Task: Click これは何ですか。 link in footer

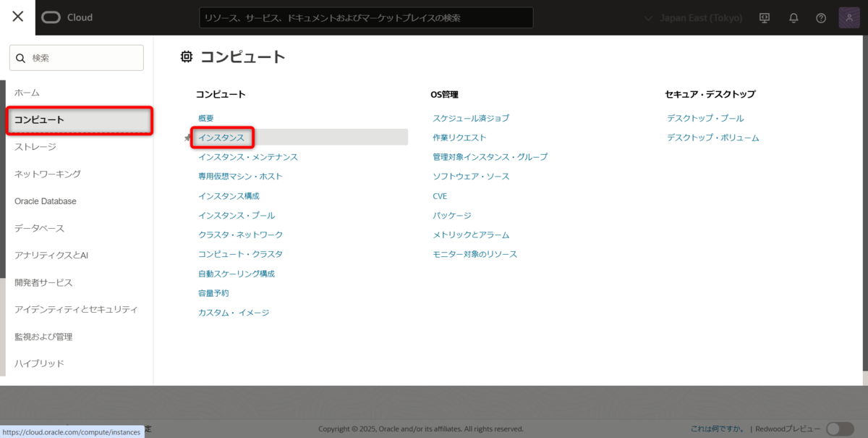Action: coord(718,429)
